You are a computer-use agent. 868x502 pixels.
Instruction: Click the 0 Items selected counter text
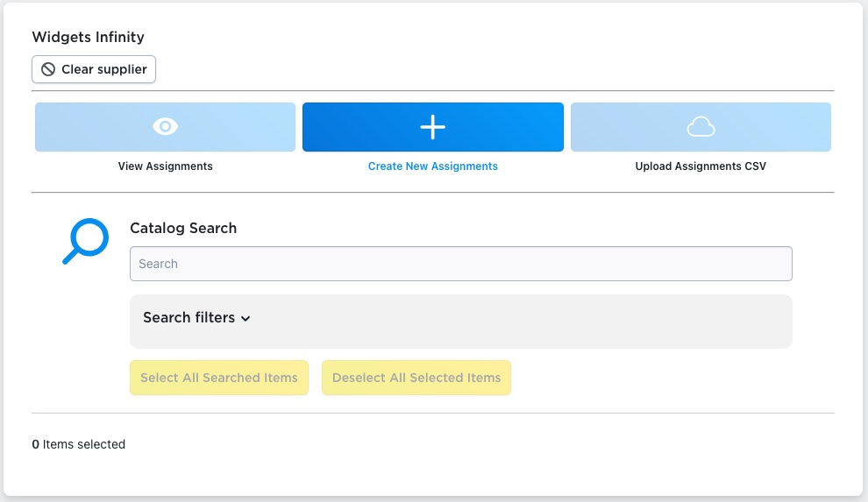click(79, 444)
